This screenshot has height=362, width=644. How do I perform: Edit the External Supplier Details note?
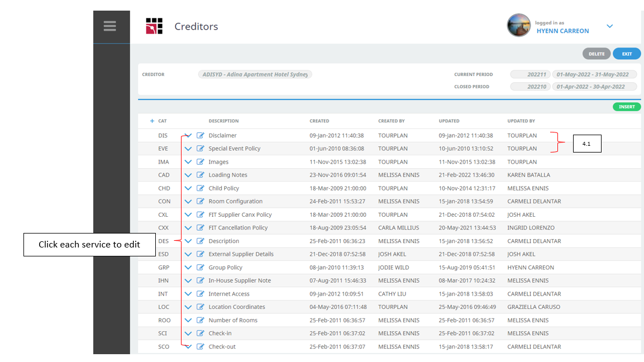pyautogui.click(x=201, y=254)
